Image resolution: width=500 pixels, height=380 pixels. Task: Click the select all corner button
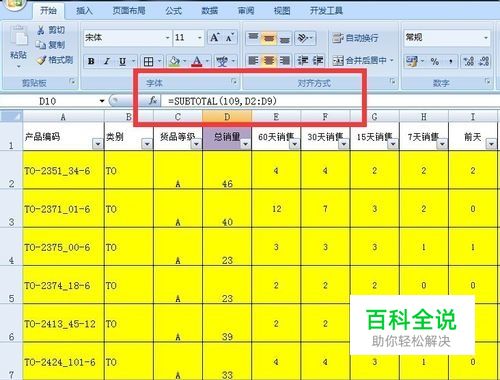(x=11, y=117)
